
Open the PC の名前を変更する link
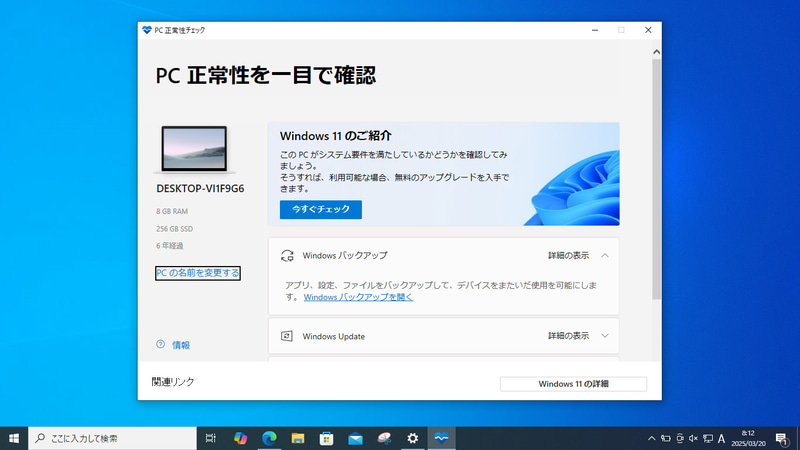pos(197,273)
